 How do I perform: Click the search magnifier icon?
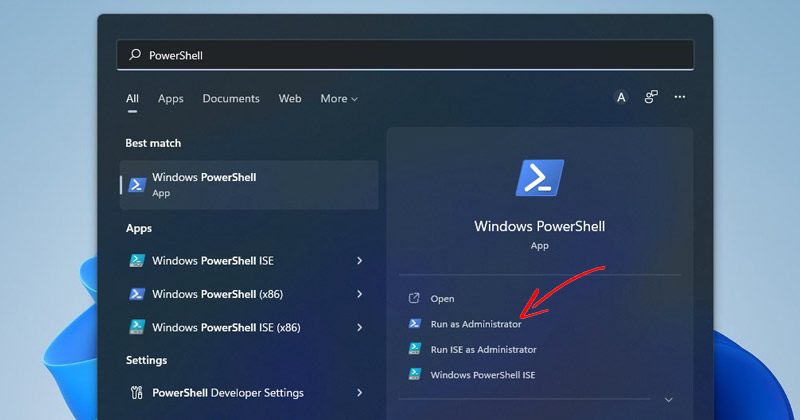pos(135,55)
